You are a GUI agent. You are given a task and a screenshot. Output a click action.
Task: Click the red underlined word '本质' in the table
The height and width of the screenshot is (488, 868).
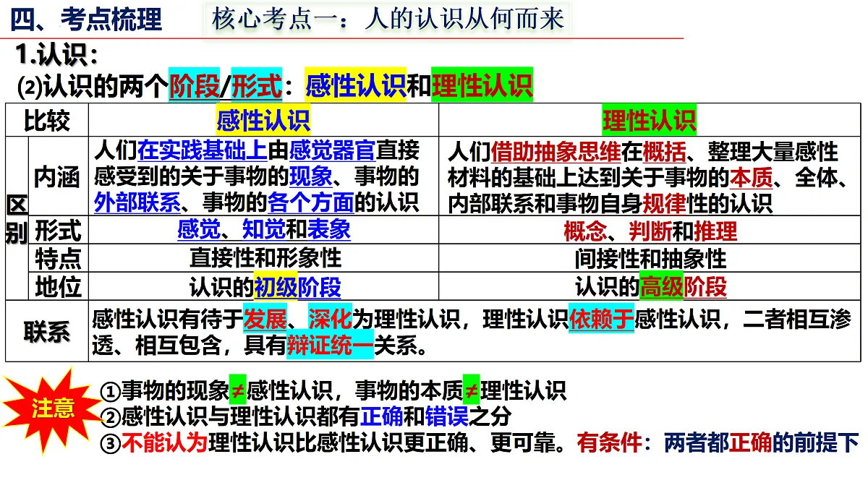click(751, 177)
